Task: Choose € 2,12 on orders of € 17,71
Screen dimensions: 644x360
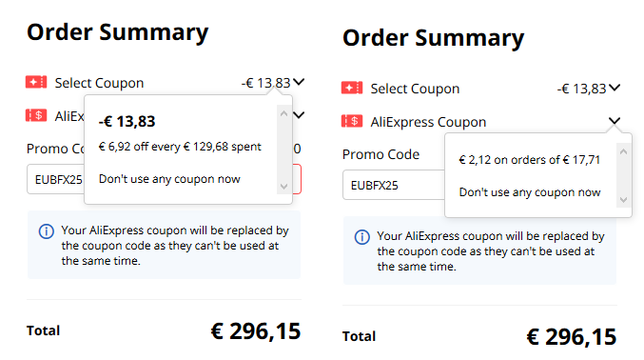Action: click(x=530, y=160)
